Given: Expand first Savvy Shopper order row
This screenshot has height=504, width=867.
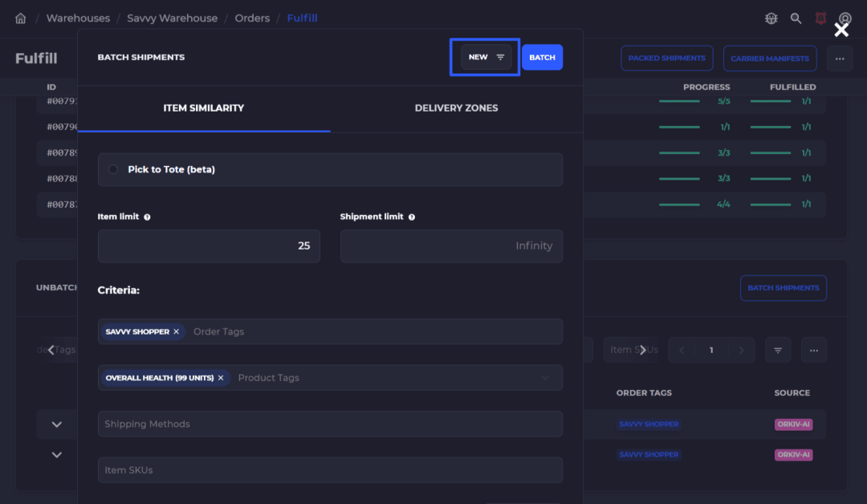Looking at the screenshot, I should [56, 425].
